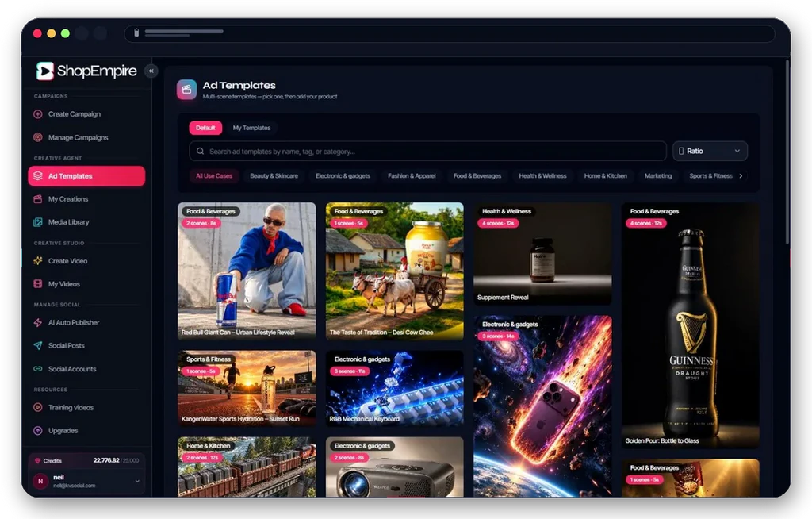Click the ShopEmpire logo icon
Viewport: 812px width, 519px height.
click(45, 71)
